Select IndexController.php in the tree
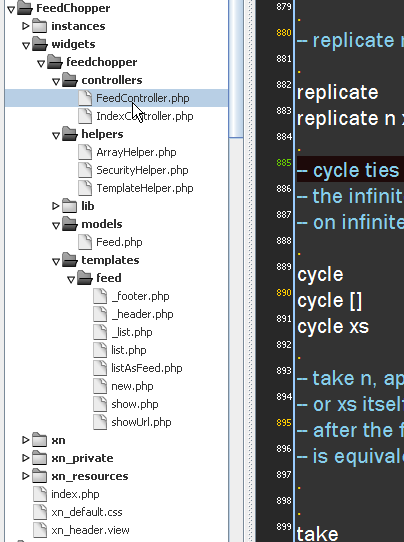Screen dimensions: 404x542 pyautogui.click(x=144, y=116)
